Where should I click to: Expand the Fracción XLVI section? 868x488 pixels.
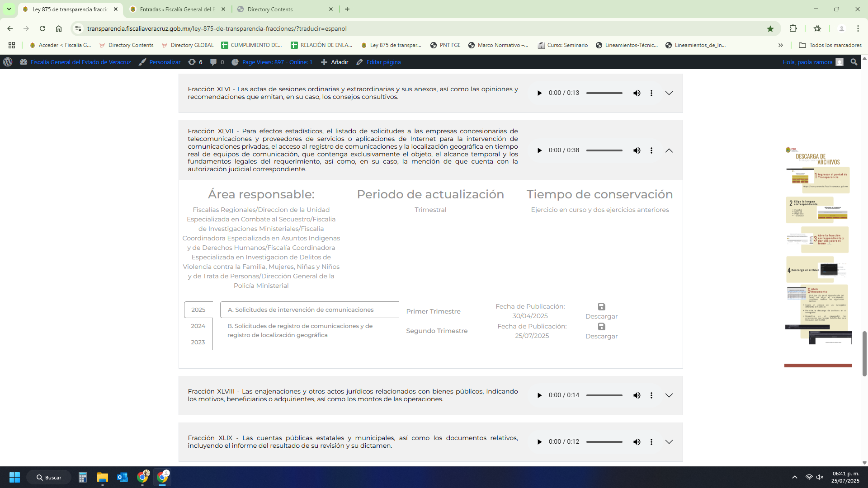(x=669, y=93)
